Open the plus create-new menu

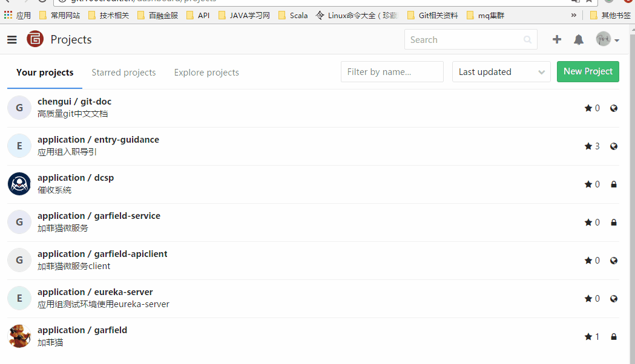(x=557, y=39)
